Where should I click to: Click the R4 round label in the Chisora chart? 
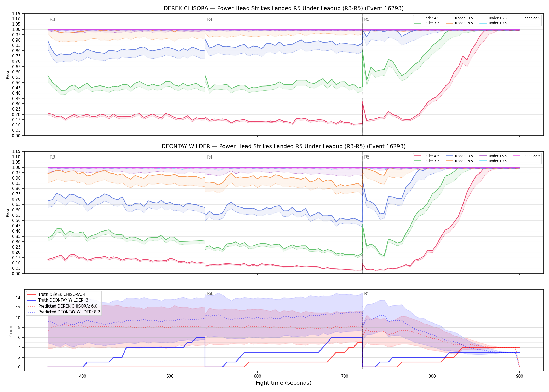point(210,19)
